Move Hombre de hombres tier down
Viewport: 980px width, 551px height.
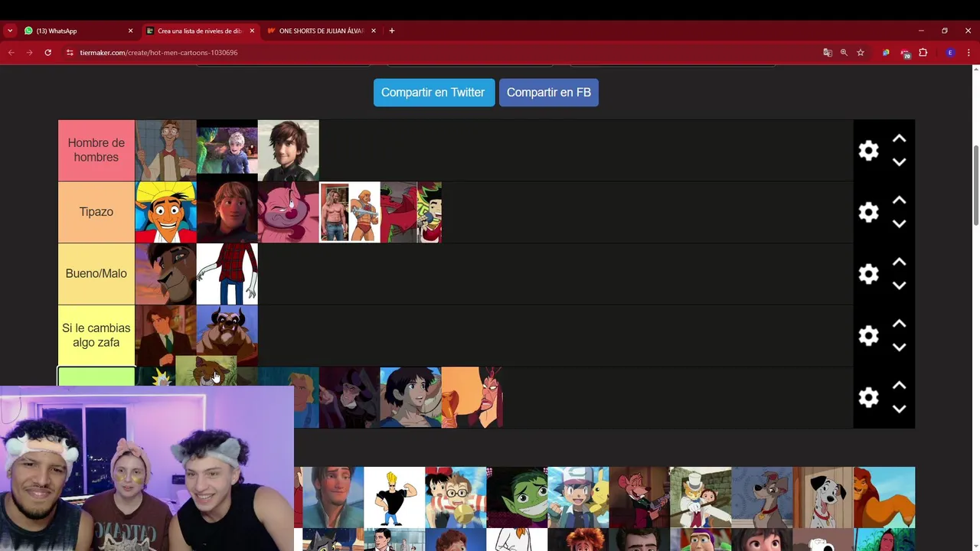click(x=900, y=162)
